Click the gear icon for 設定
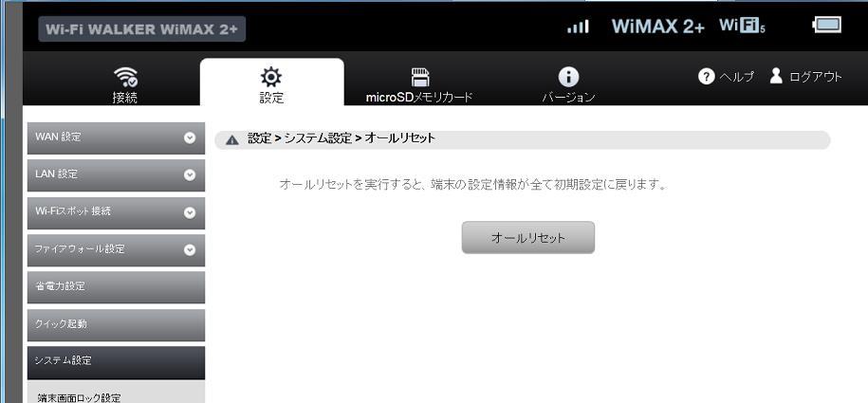Viewport: 868px width, 403px height. click(271, 77)
